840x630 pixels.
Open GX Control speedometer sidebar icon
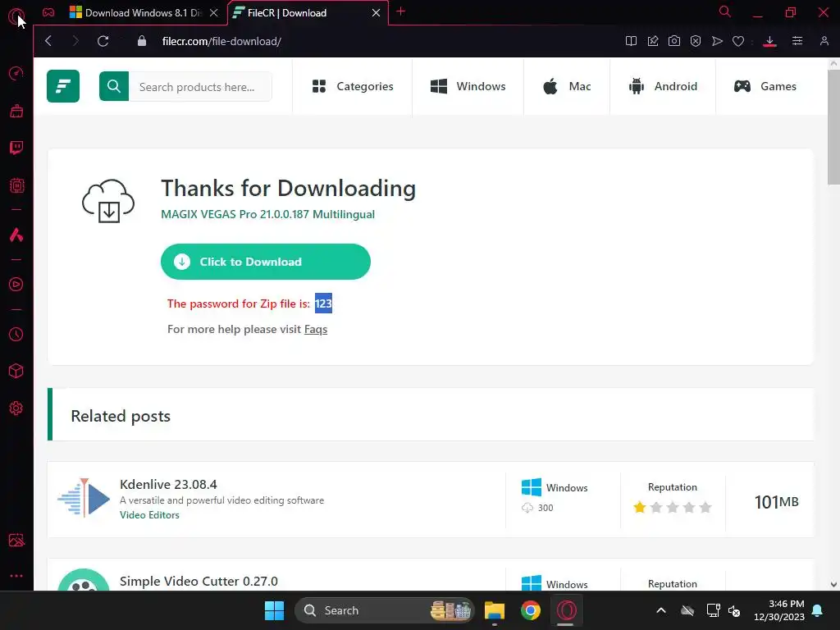[x=16, y=73]
